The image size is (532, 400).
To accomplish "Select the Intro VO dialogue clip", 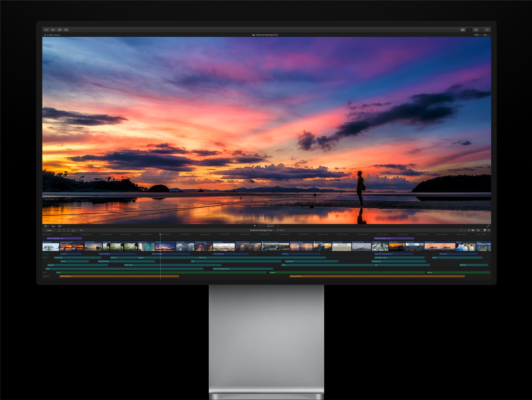I will click(71, 254).
